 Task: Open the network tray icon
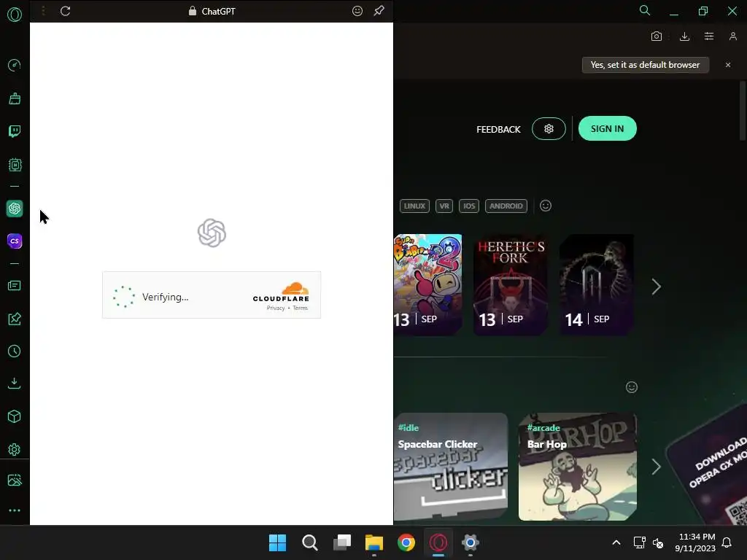pos(639,542)
